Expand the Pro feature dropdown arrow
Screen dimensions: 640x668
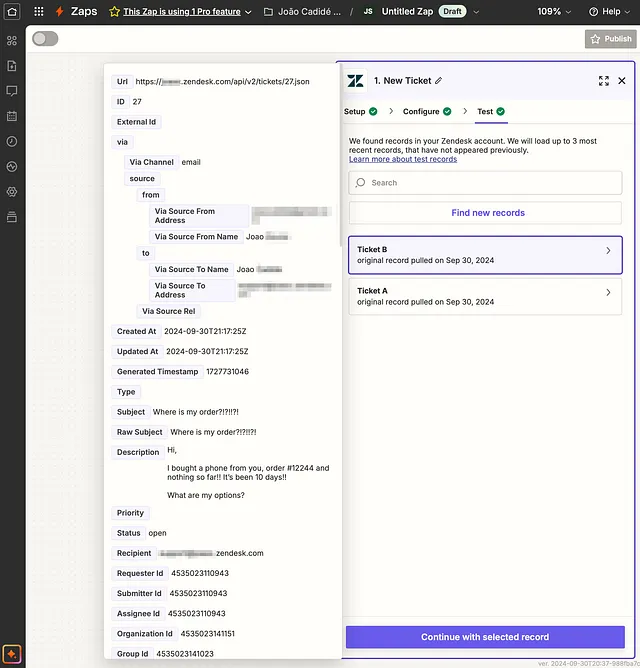pos(248,12)
